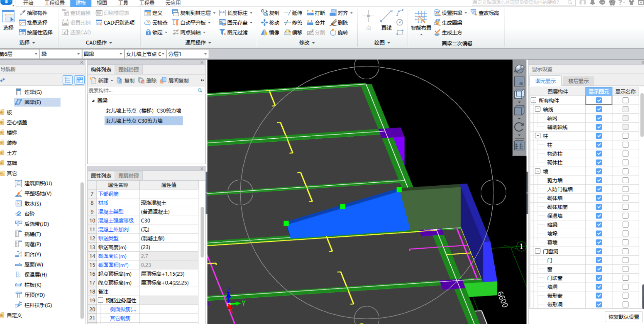
Task: Switch to 楼层显示 tab
Action: [578, 81]
